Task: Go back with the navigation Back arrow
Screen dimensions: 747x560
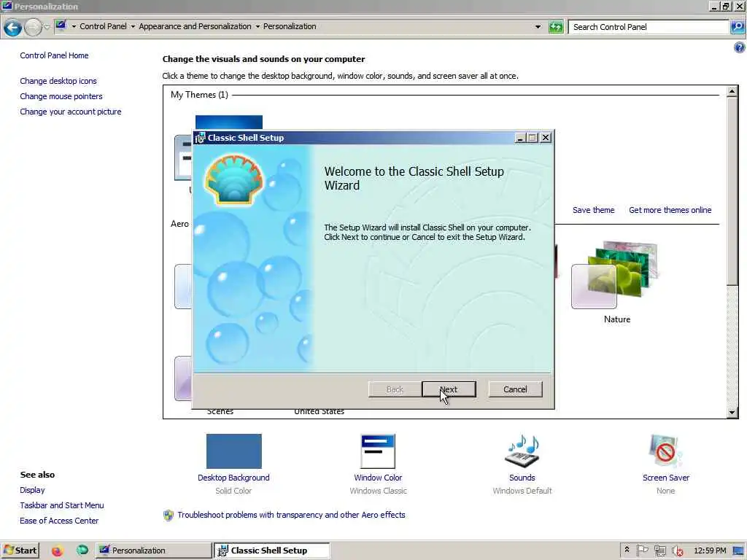Action: tap(13, 28)
